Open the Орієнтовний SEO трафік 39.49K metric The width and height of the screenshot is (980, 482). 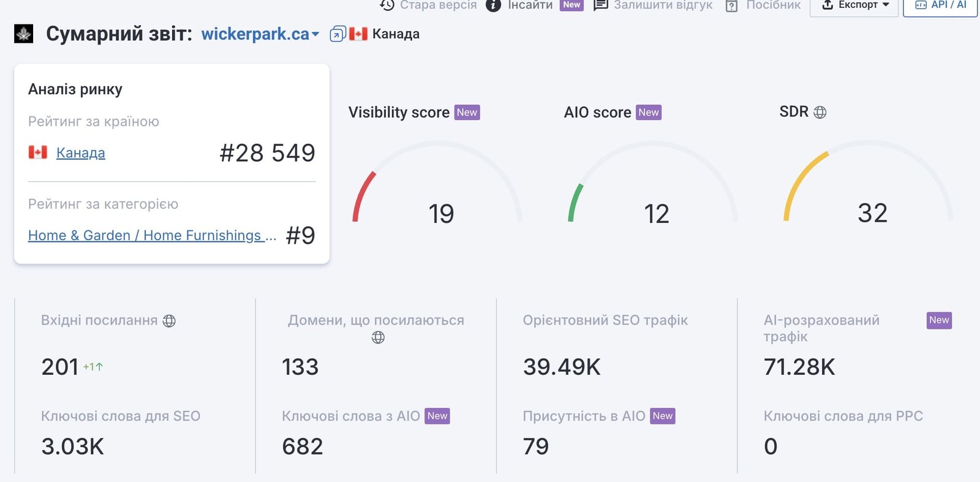[x=562, y=367]
